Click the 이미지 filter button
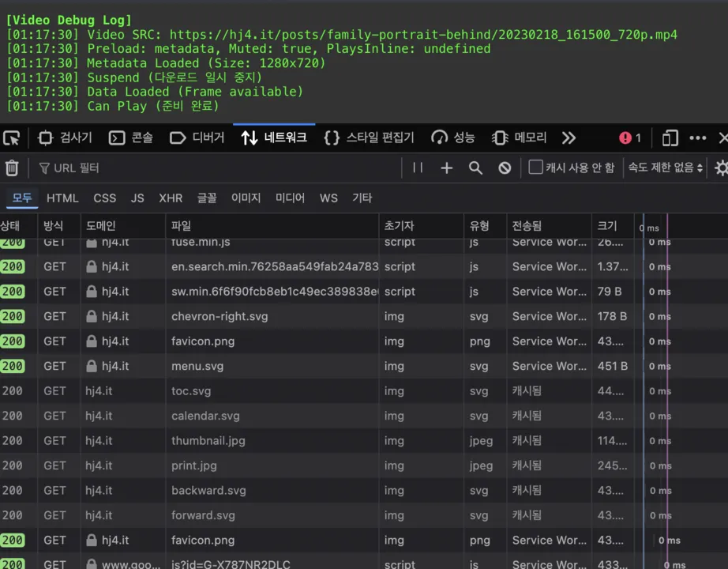Viewport: 728px width, 569px height. 246,198
